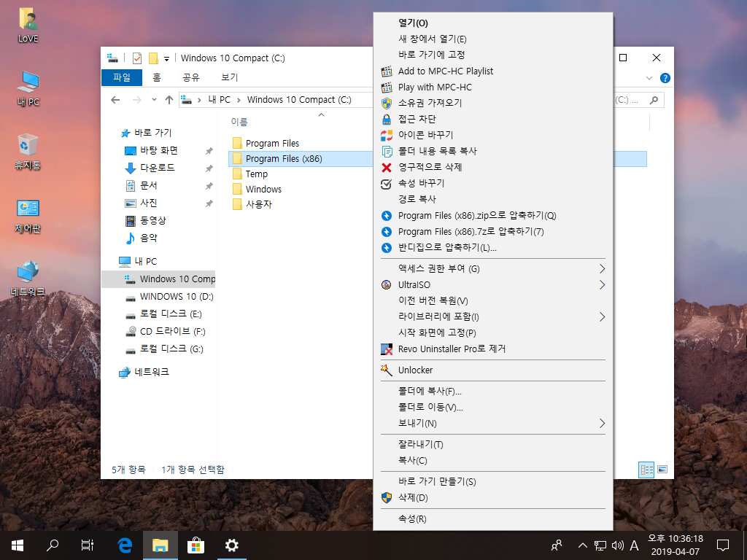Click the new folder quick access icon
Screen dimensions: 747x560
[153, 58]
